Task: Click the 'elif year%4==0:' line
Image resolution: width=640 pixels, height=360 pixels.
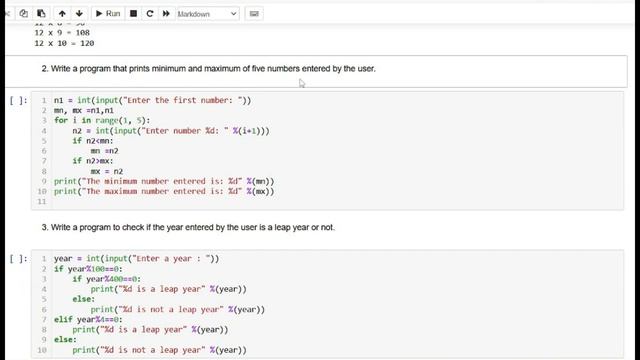Action: click(88, 319)
